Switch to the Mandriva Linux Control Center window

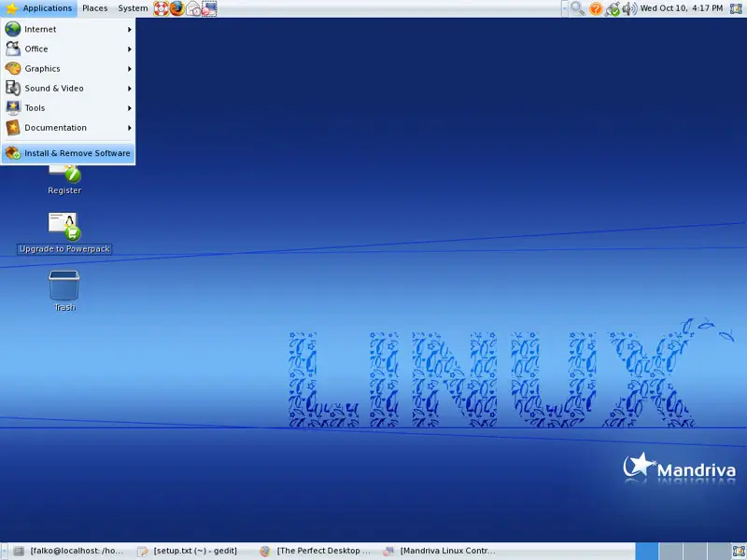pyautogui.click(x=440, y=551)
